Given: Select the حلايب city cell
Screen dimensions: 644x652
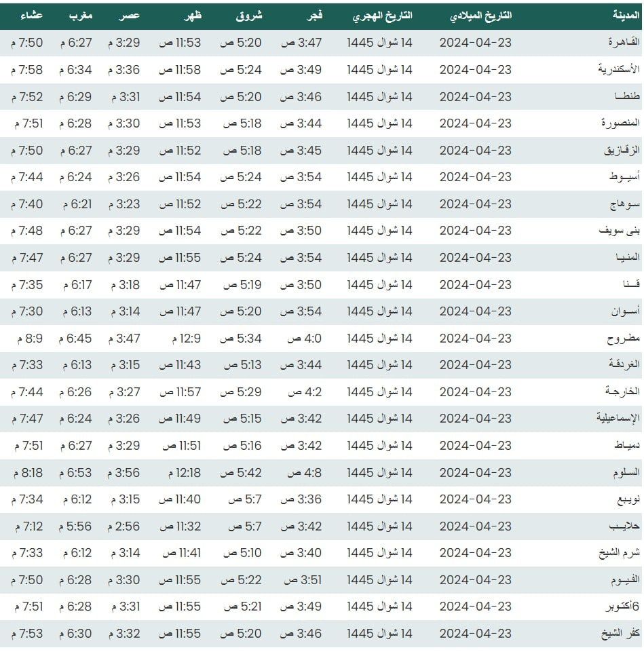Looking at the screenshot, I should [x=624, y=526].
